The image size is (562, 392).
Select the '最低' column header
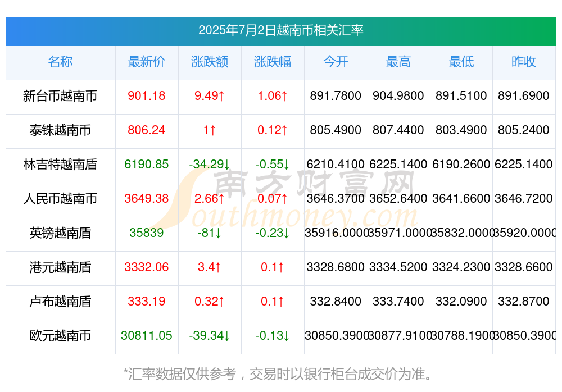click(x=461, y=62)
